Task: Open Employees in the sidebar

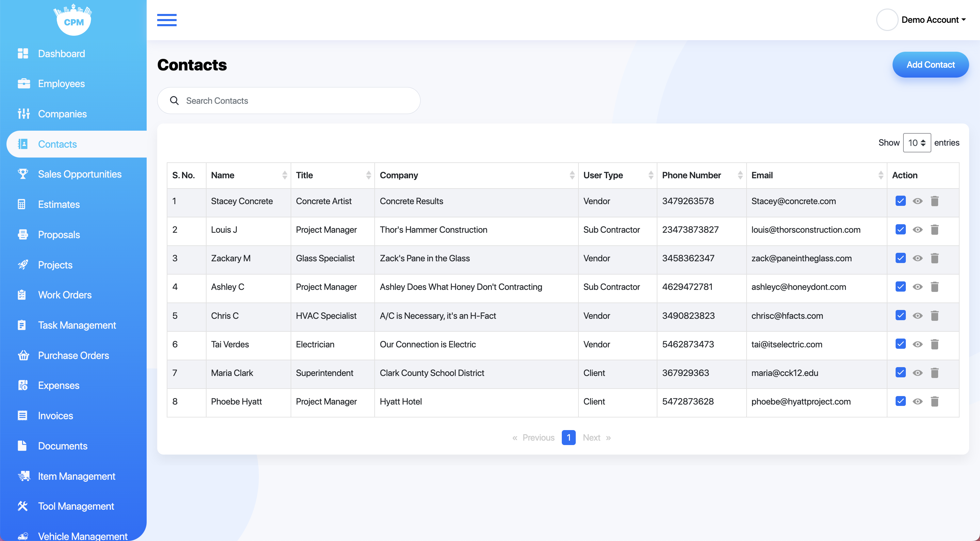Action: coord(61,84)
